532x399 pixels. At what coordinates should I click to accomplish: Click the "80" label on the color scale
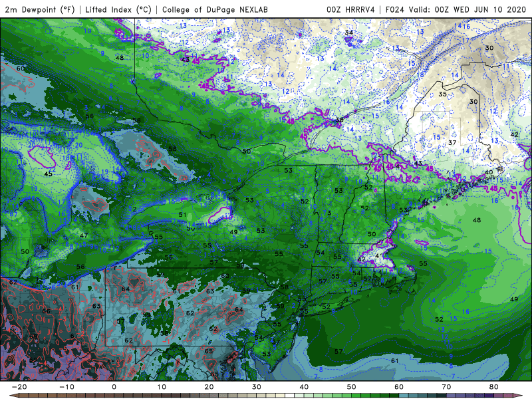494,387
